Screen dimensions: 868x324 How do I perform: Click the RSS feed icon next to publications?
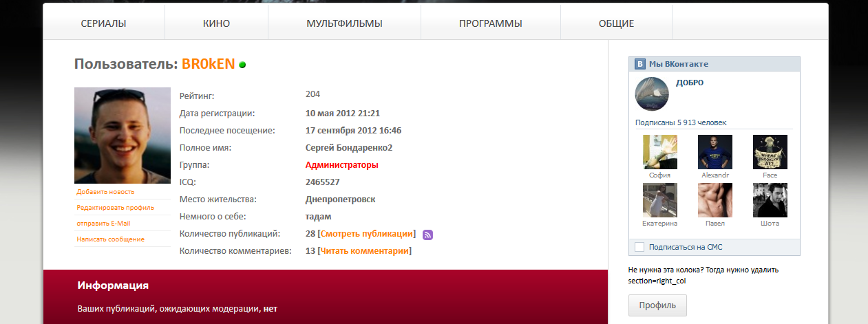coord(427,235)
